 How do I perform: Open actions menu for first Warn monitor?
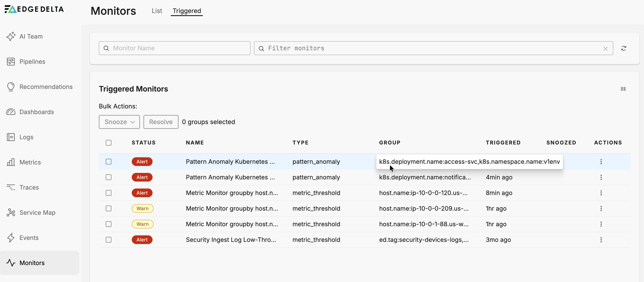coord(601,208)
